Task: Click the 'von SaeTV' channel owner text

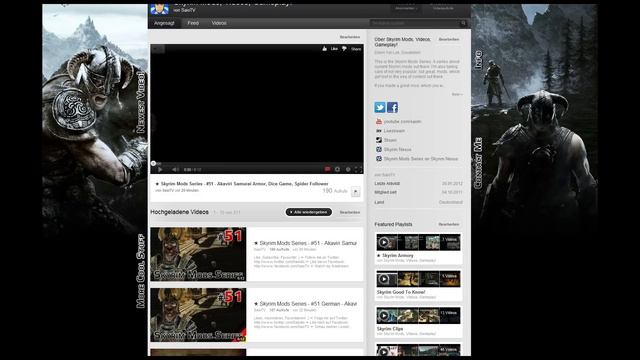Action: pyautogui.click(x=184, y=10)
